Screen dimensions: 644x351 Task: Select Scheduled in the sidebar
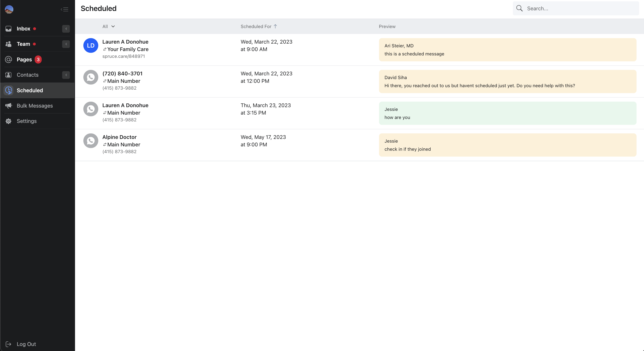[38, 90]
